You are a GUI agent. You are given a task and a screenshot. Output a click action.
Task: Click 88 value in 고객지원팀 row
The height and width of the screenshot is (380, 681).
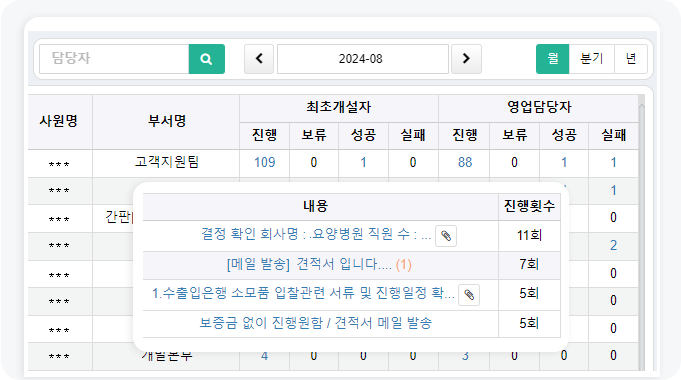pos(465,162)
